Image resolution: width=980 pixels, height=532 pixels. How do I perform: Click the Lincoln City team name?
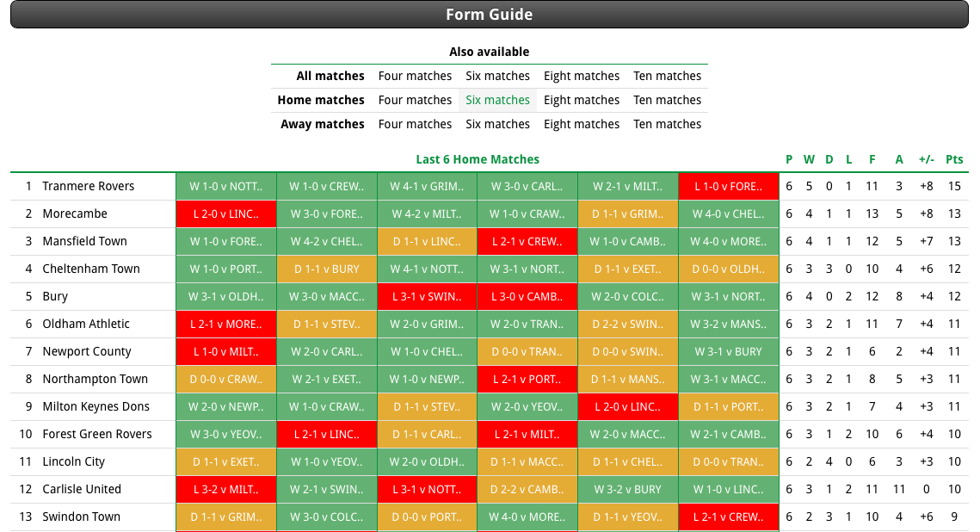(x=74, y=461)
